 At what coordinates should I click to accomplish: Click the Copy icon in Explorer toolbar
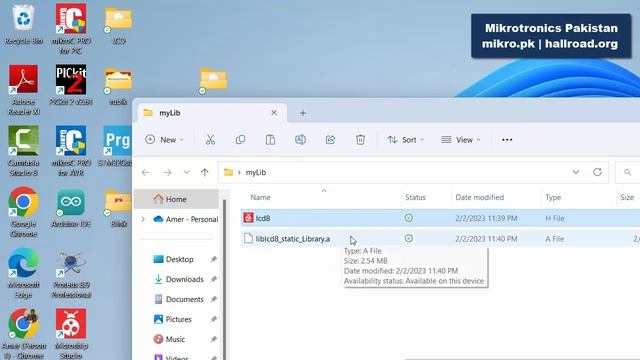pos(240,140)
